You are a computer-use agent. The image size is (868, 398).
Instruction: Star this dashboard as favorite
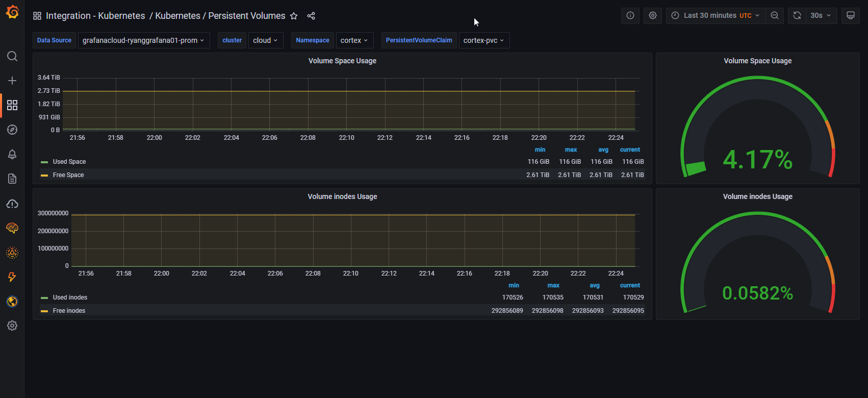[x=294, y=16]
